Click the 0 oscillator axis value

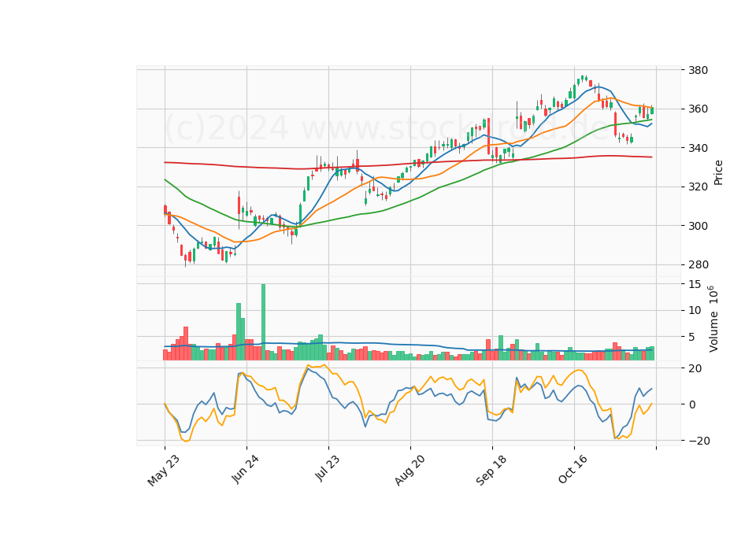pos(692,404)
